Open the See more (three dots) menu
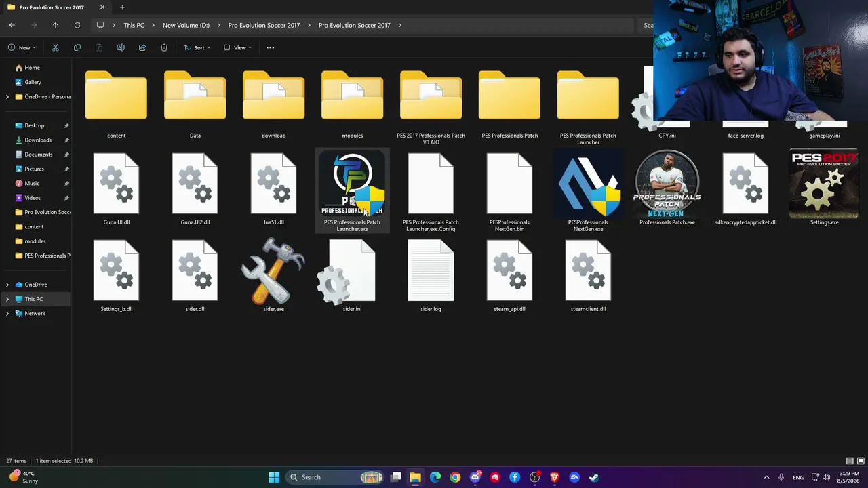868x488 pixels. (x=270, y=47)
